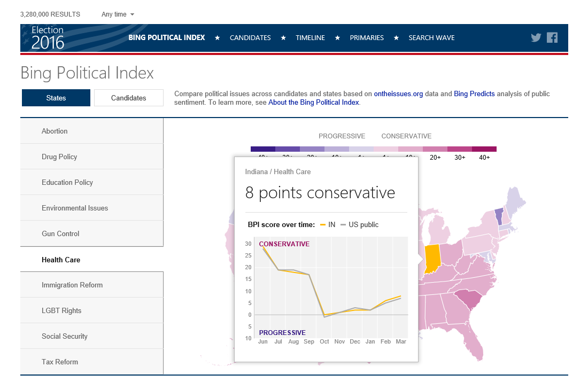The width and height of the screenshot is (588, 382).
Task: Select the Tax Reform issue
Action: click(x=92, y=362)
